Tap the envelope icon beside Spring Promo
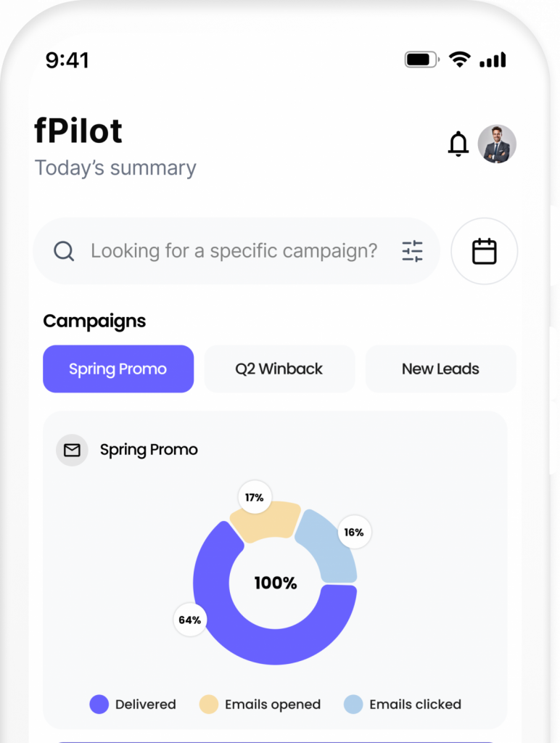The image size is (560, 743). pos(72,450)
